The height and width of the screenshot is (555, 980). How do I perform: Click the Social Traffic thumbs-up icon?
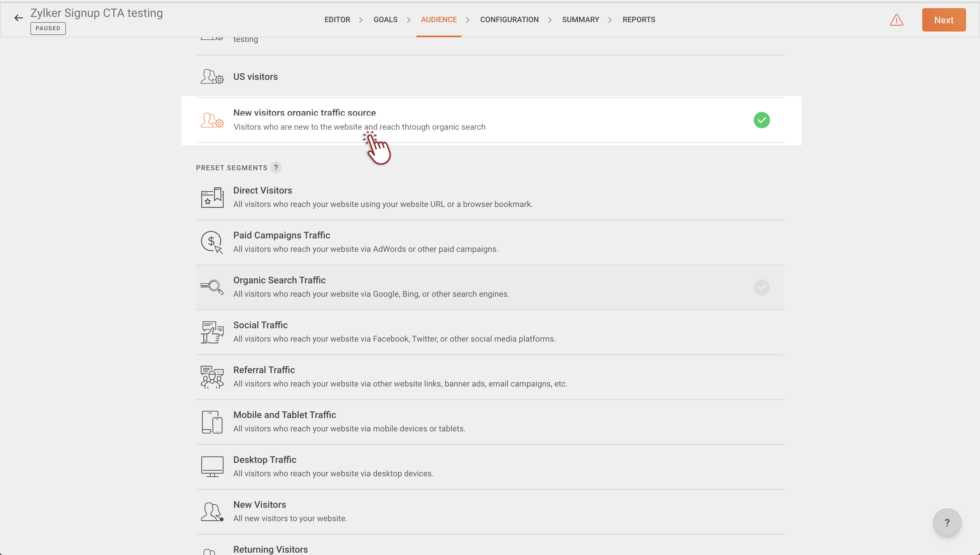212,332
